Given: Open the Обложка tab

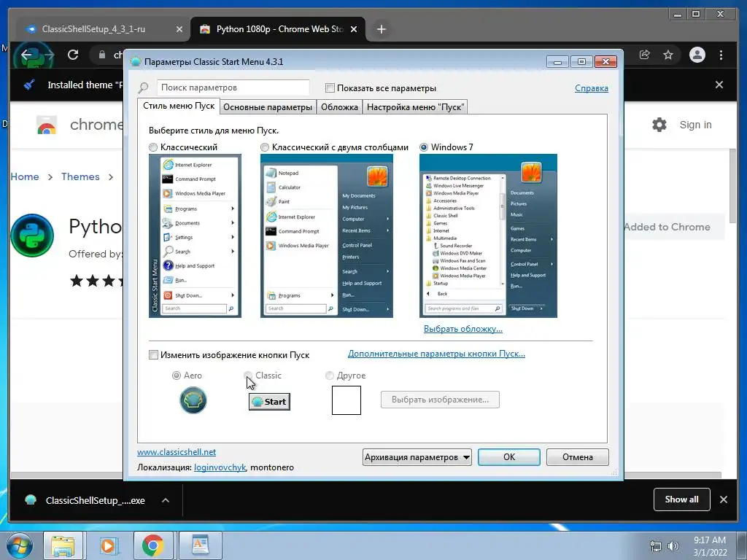Looking at the screenshot, I should click(x=339, y=107).
